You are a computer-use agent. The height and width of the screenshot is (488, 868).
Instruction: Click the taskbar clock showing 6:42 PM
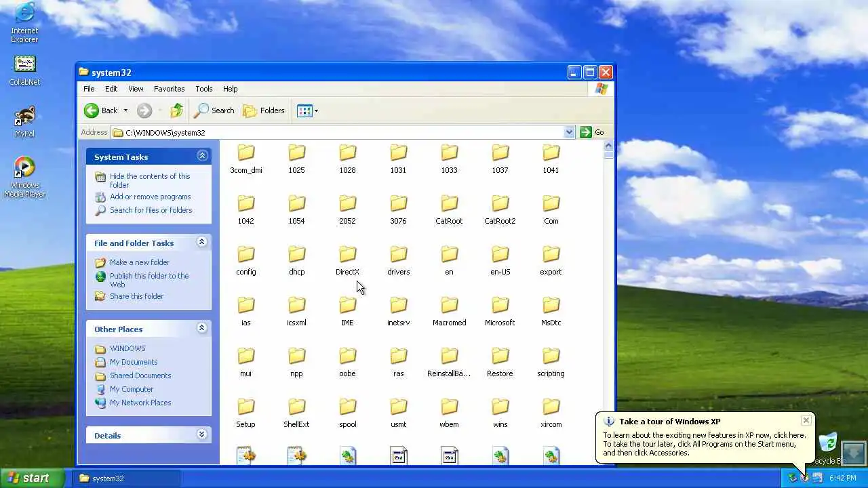(x=842, y=478)
